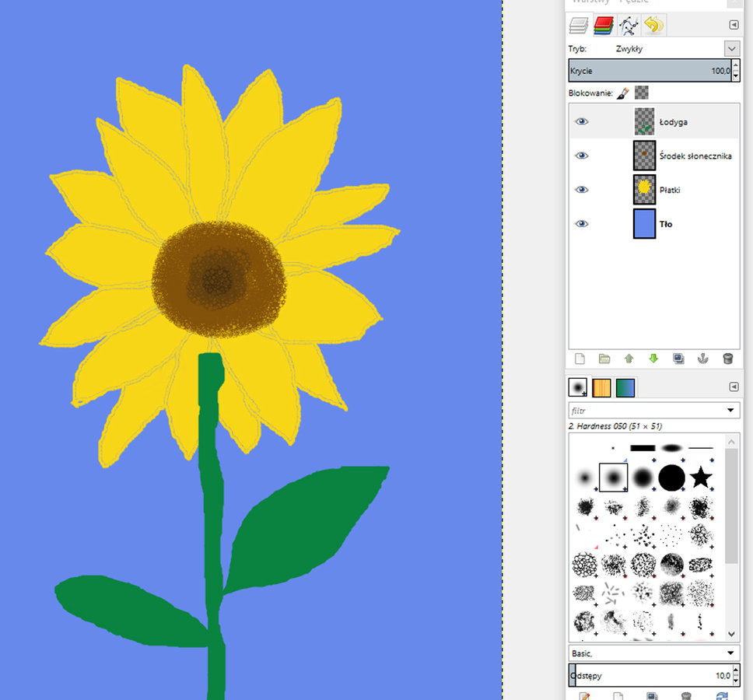Open the Basic brush tag dropdown

[x=654, y=653]
